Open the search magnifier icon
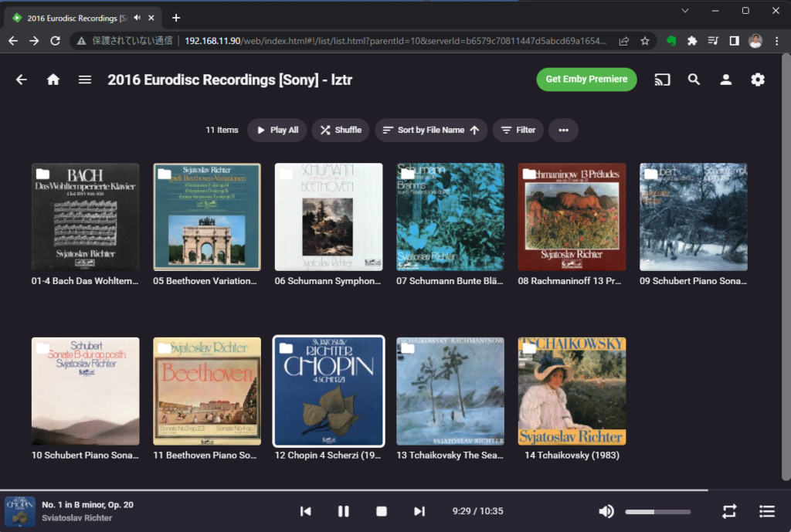This screenshot has width=791, height=532. coord(694,80)
